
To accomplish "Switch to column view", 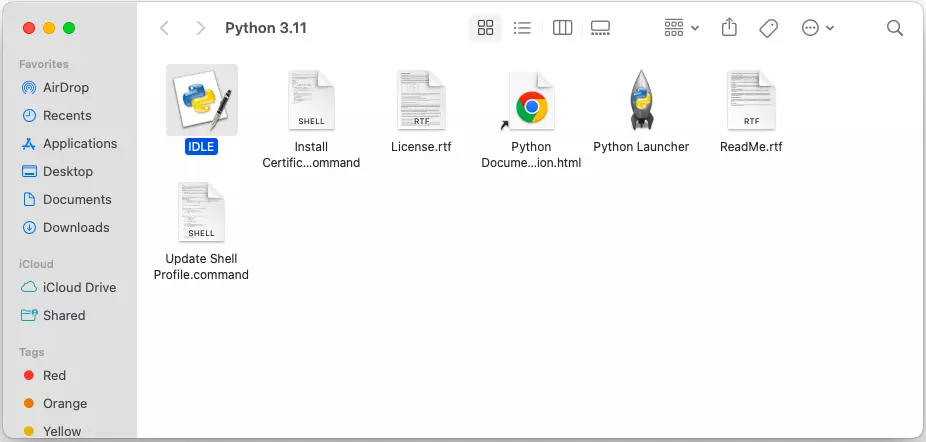I will [x=562, y=28].
